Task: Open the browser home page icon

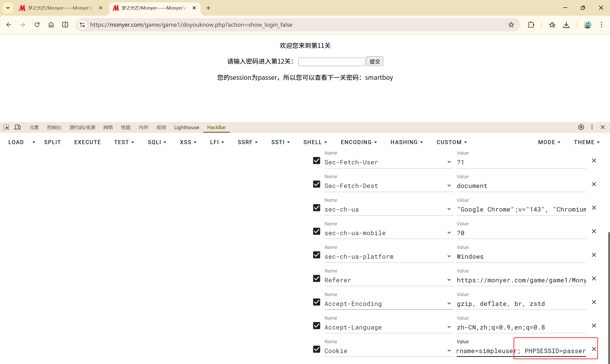Action: (x=51, y=25)
